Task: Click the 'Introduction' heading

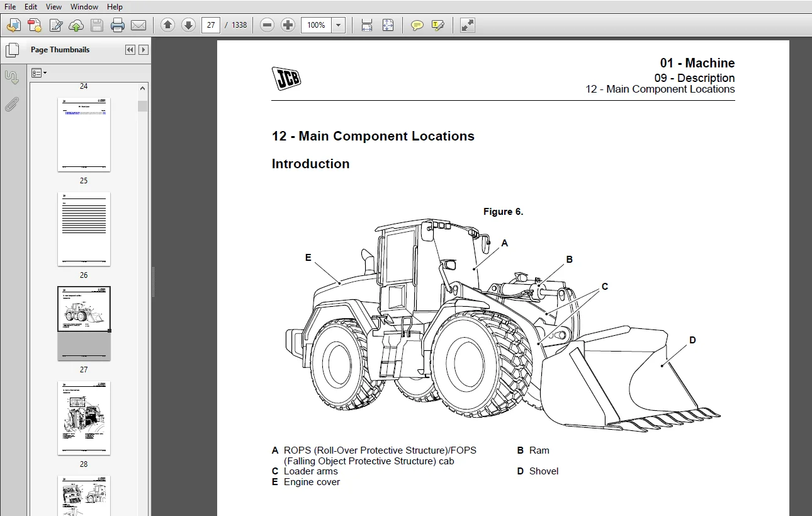Action: (310, 164)
